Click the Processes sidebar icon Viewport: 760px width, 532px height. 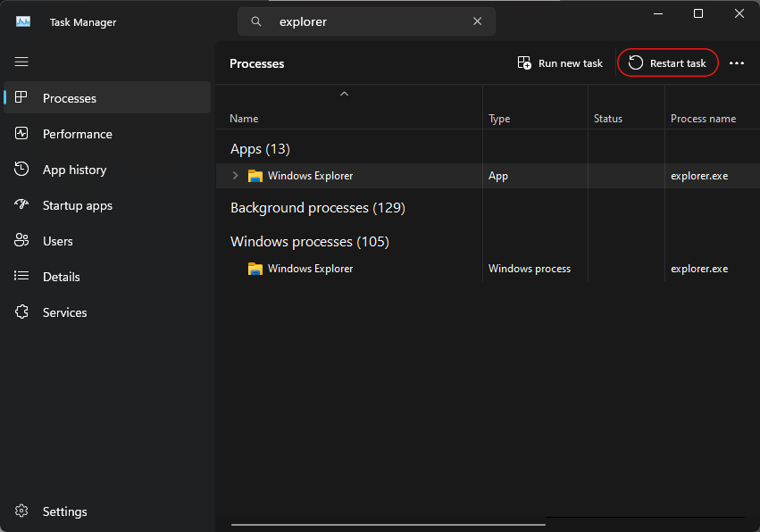pos(21,97)
